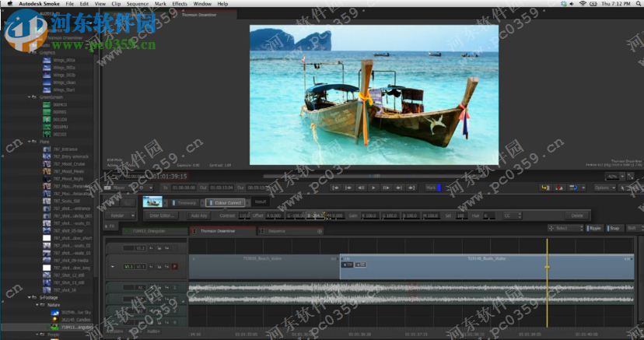644x340 pixels.
Task: Click the FX button left of timeline tabs
Action: [110, 226]
